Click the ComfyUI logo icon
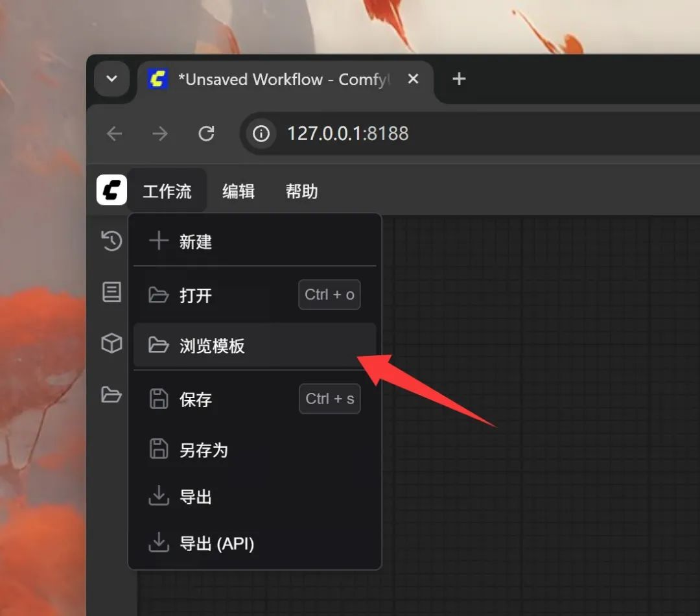This screenshot has width=700, height=616. pyautogui.click(x=111, y=191)
